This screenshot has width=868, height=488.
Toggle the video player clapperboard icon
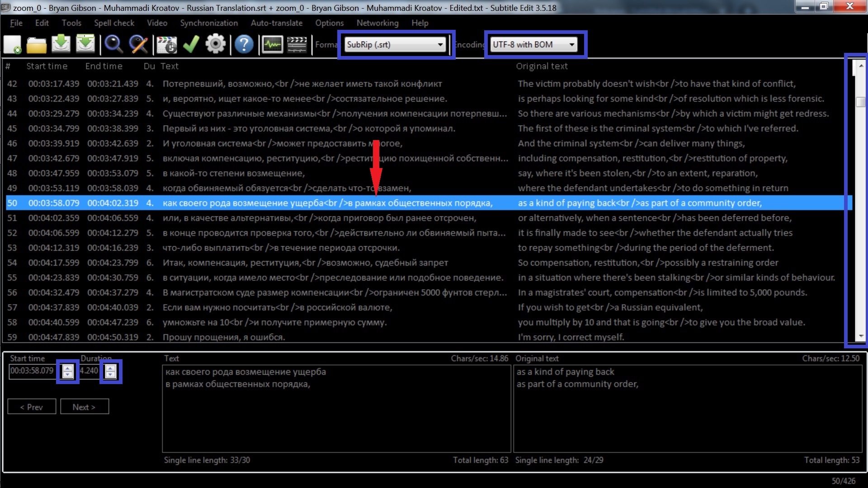297,45
